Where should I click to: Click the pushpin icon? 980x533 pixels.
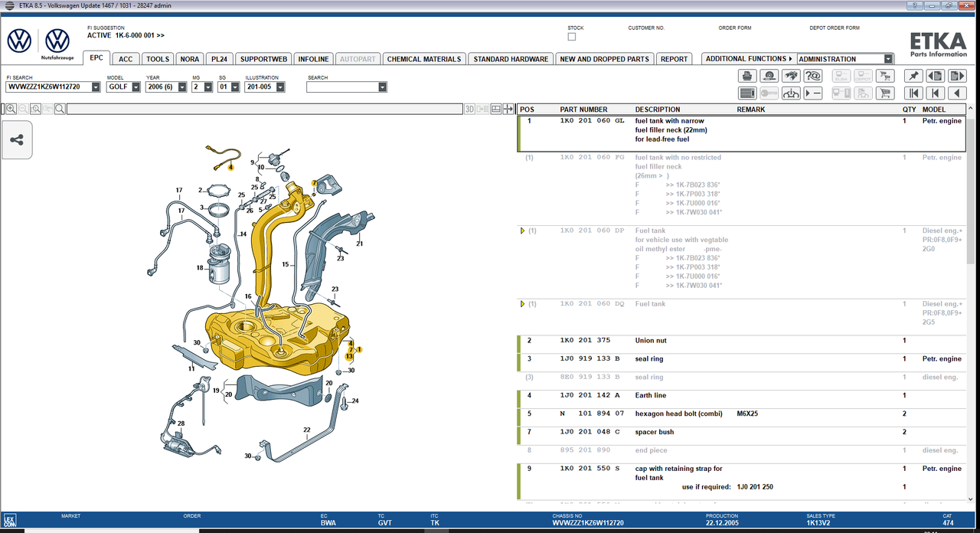pyautogui.click(x=913, y=76)
